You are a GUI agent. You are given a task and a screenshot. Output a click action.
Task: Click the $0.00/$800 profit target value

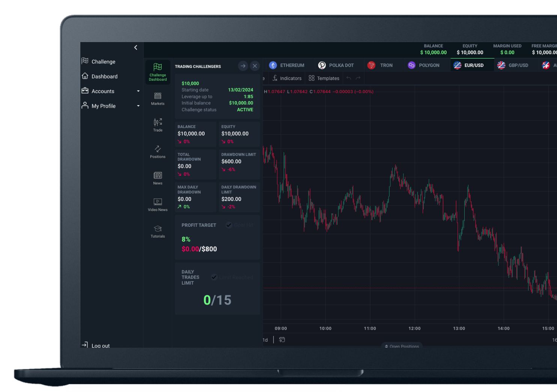(x=199, y=249)
